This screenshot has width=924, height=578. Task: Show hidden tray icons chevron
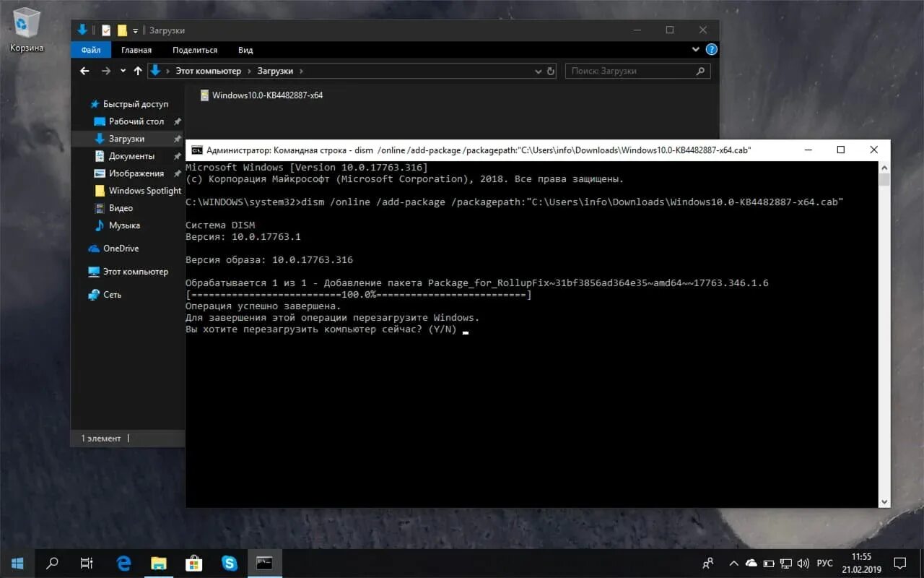point(733,564)
